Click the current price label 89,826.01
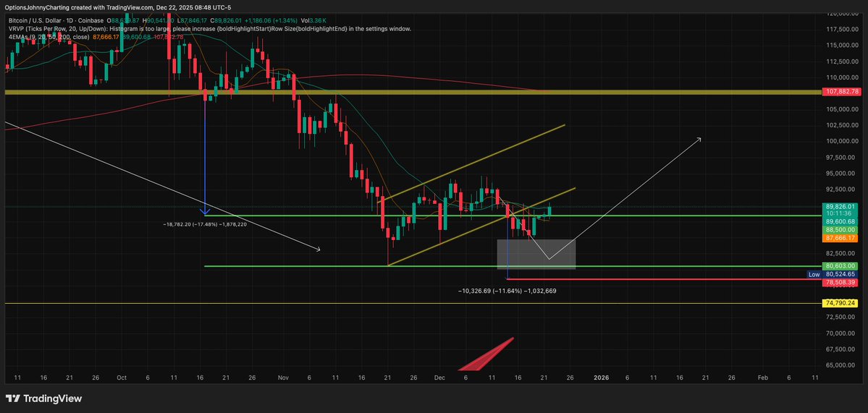 [x=840, y=207]
